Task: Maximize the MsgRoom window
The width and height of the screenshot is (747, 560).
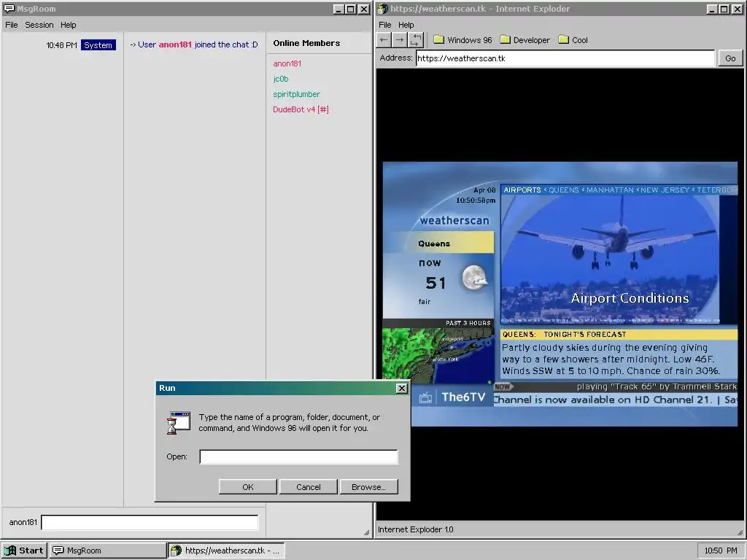Action: 351,9
